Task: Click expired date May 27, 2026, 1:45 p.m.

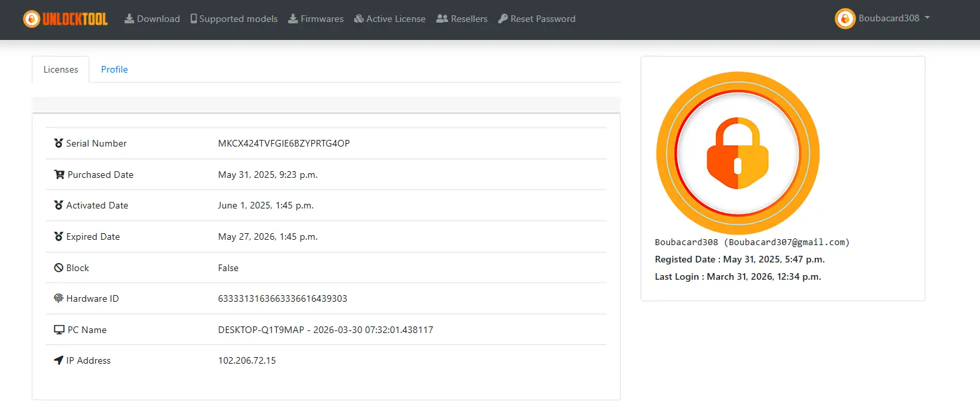Action: (x=268, y=236)
